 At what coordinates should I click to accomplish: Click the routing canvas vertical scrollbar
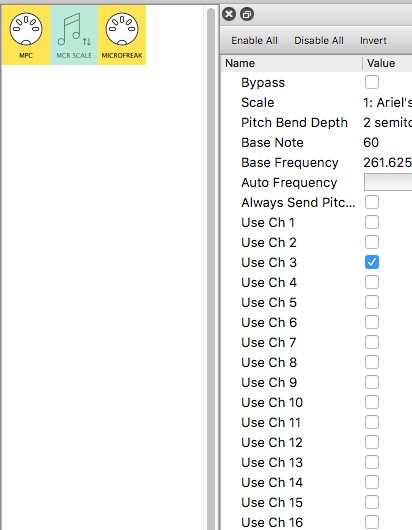pyautogui.click(x=211, y=269)
